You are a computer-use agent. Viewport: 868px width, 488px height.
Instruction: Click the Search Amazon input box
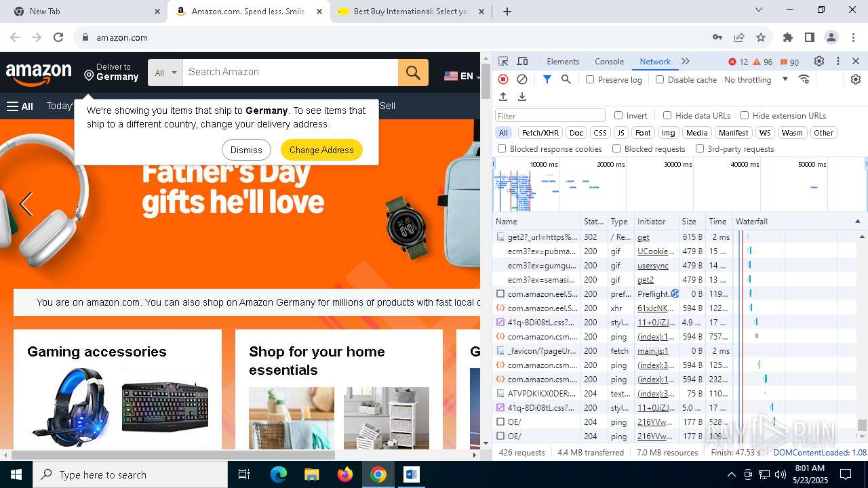pos(290,73)
